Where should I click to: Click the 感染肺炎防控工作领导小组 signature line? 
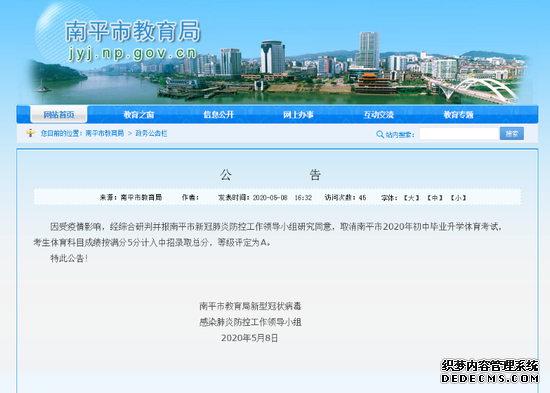250,322
